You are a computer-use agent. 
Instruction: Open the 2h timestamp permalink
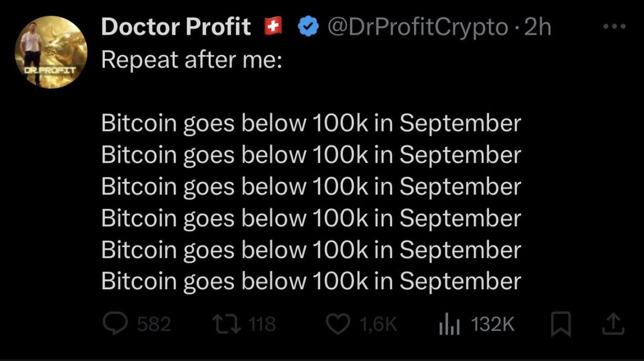537,27
